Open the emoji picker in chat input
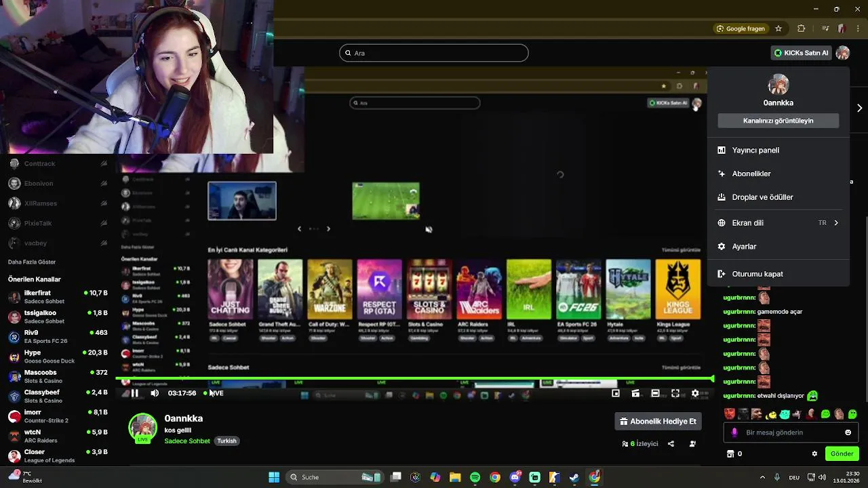 848,432
